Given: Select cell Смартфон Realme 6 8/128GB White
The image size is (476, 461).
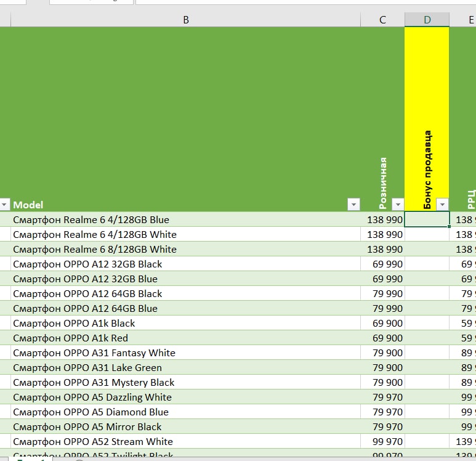Looking at the screenshot, I should [185, 249].
